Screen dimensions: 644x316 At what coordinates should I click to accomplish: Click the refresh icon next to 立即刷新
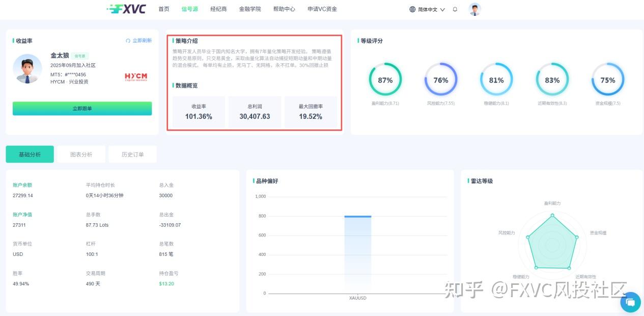coord(128,41)
